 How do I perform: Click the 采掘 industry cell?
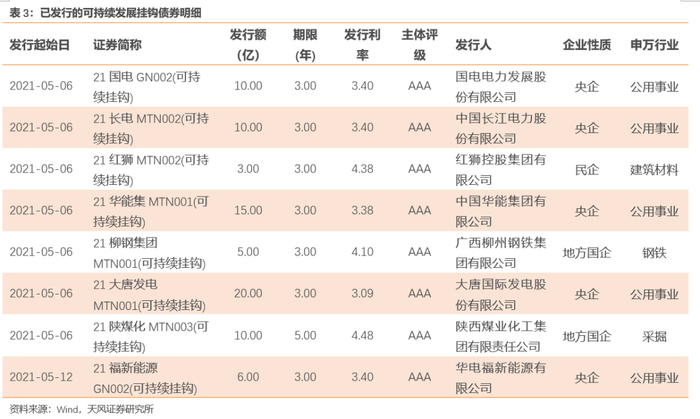click(x=654, y=336)
